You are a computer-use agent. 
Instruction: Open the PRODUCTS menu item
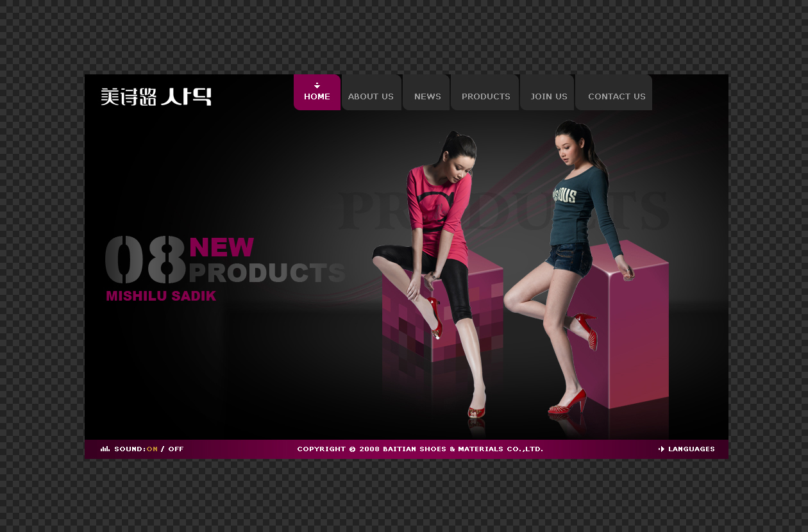[x=485, y=97]
